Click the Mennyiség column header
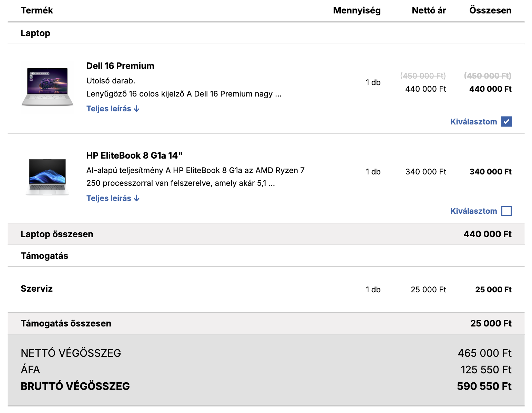532x413 pixels. [x=357, y=10]
